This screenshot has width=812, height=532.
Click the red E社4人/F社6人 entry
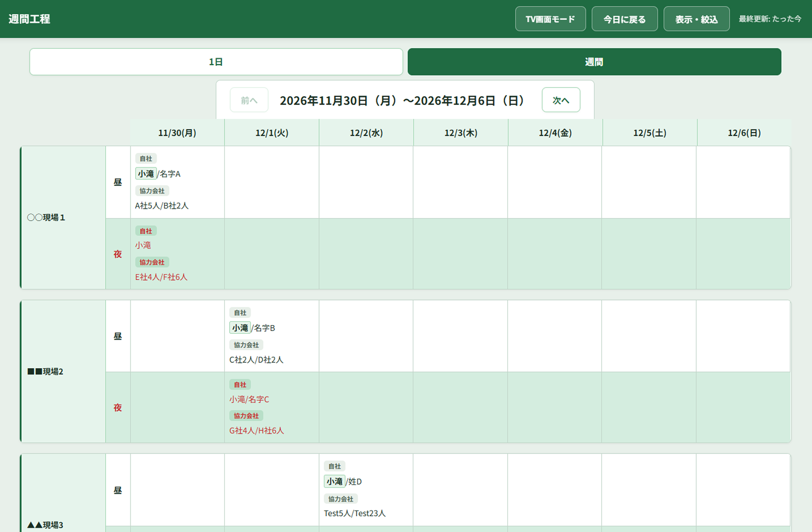(161, 277)
